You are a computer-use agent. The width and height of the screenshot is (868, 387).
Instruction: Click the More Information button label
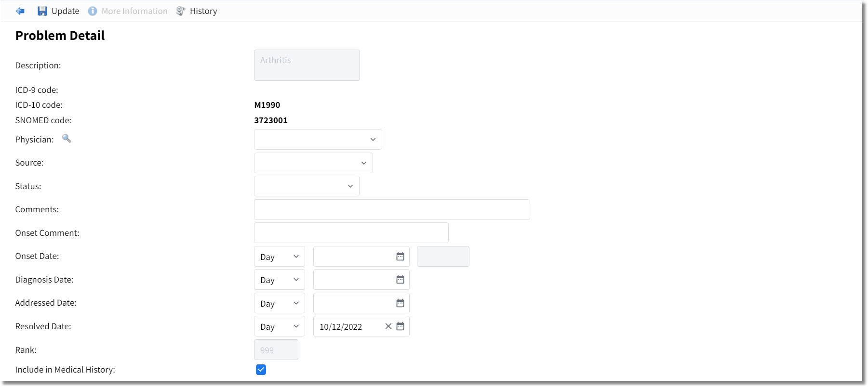click(x=134, y=11)
